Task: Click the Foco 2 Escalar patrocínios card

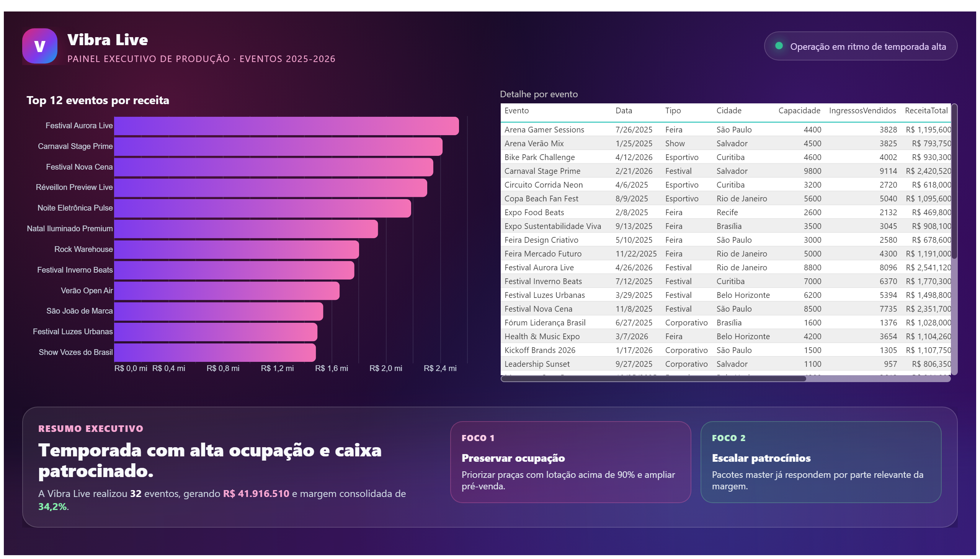Action: pos(821,462)
